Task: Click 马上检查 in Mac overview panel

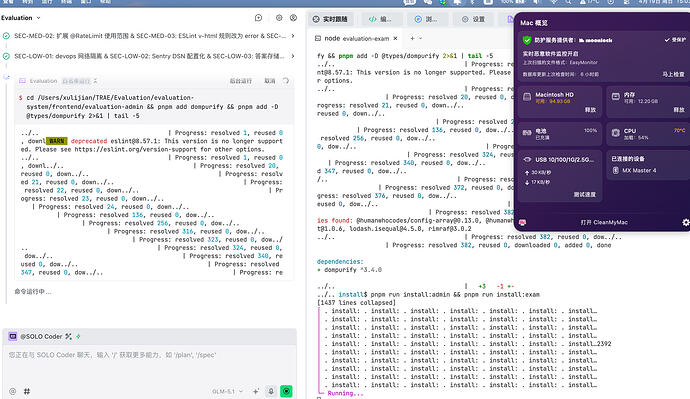Action: (x=673, y=74)
